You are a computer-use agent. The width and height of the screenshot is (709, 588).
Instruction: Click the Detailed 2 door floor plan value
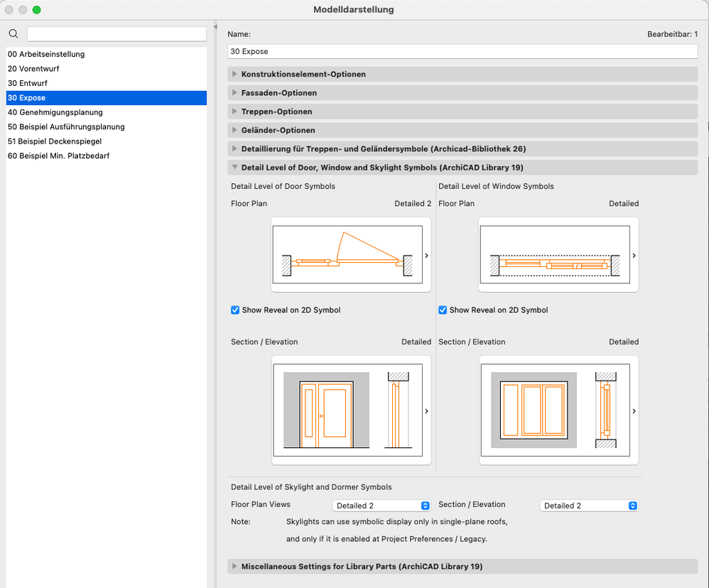pos(413,203)
